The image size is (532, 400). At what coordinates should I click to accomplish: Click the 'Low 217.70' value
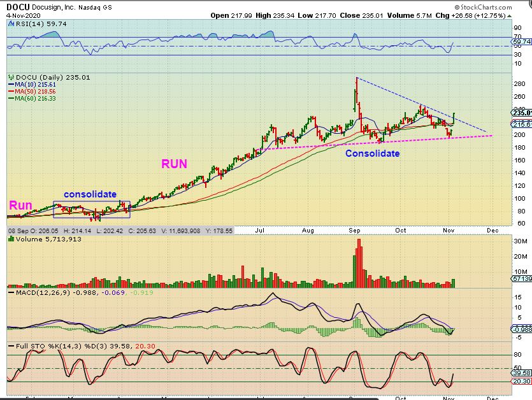pos(317,16)
